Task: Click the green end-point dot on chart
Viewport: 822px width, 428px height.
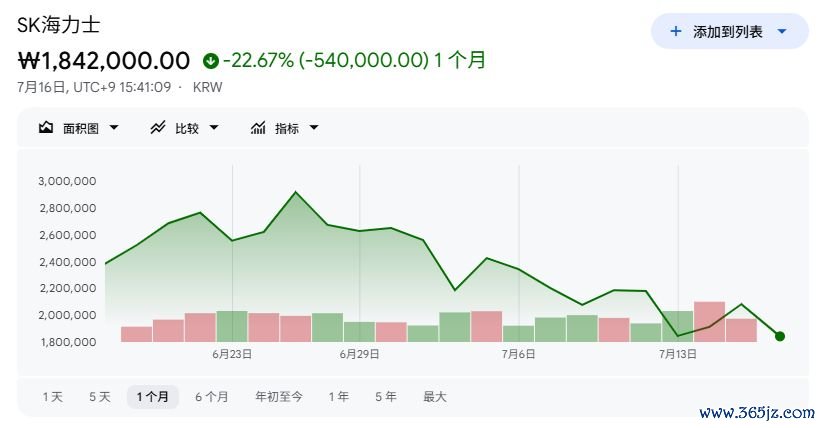Action: click(x=780, y=336)
